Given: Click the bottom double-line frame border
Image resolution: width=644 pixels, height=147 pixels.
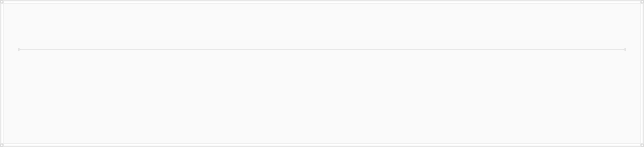Looking at the screenshot, I should (x=322, y=145).
